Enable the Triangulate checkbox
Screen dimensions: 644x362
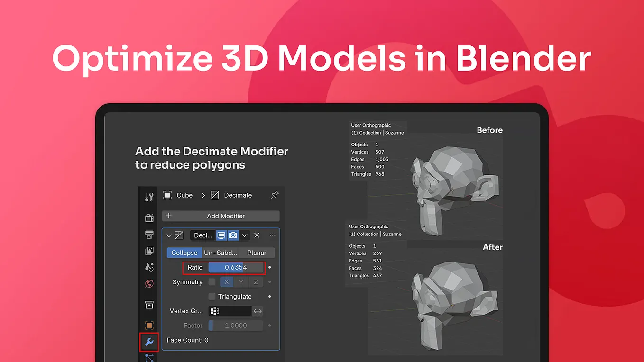point(212,296)
